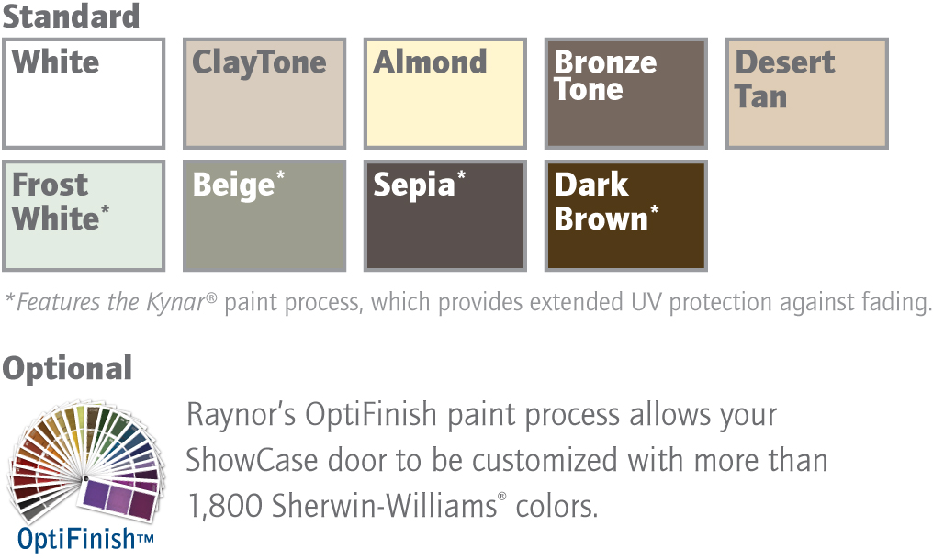The width and height of the screenshot is (933, 560).
Task: Click the Optional heading
Action: [x=67, y=368]
